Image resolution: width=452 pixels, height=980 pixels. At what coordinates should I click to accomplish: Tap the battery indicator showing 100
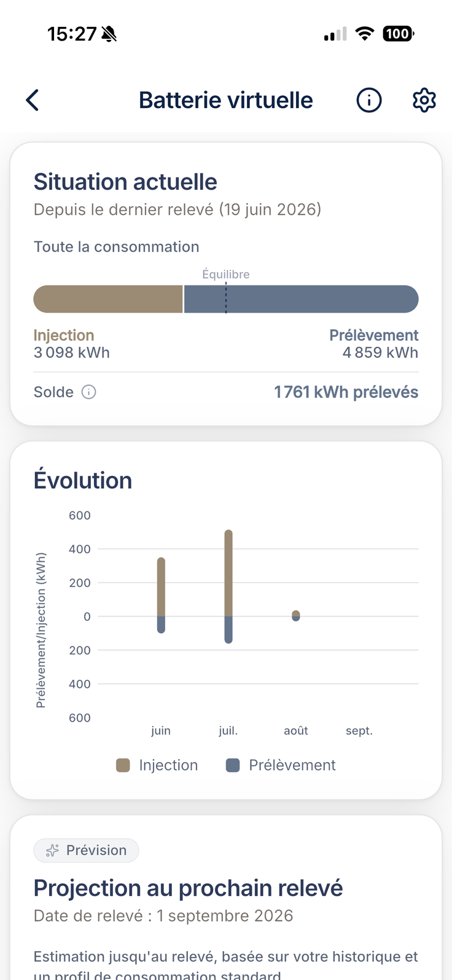[399, 34]
